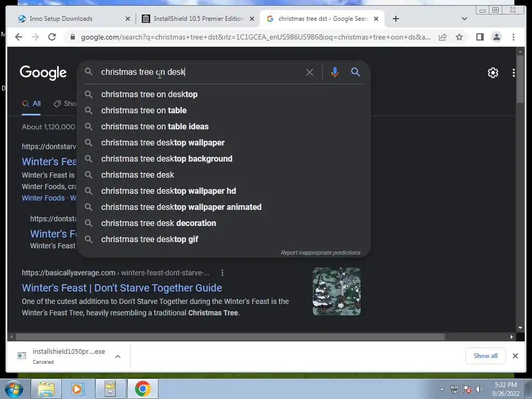Choose suggestion christmas tree desk decoration
This screenshot has width=532, height=399.
(224, 223)
